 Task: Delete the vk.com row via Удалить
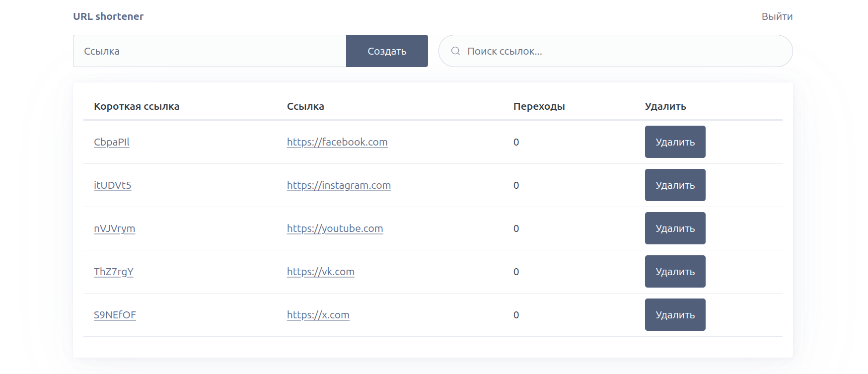pyautogui.click(x=675, y=272)
